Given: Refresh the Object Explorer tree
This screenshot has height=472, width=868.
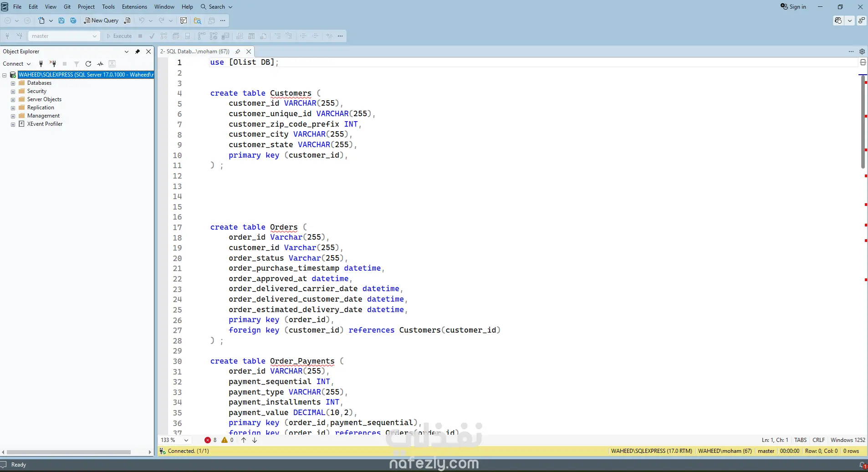Looking at the screenshot, I should coord(88,64).
